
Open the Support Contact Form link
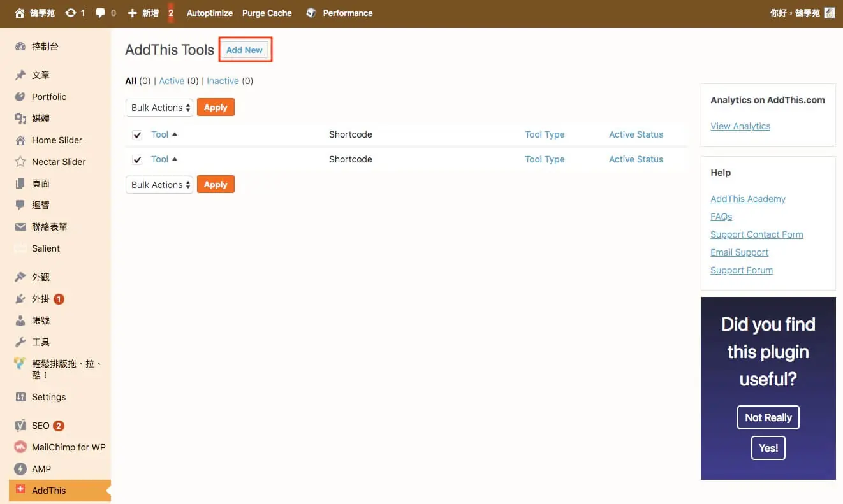(757, 234)
